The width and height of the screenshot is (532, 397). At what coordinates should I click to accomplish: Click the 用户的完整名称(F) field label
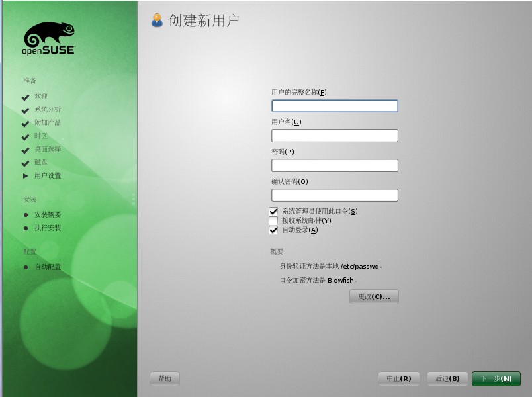[x=299, y=92]
